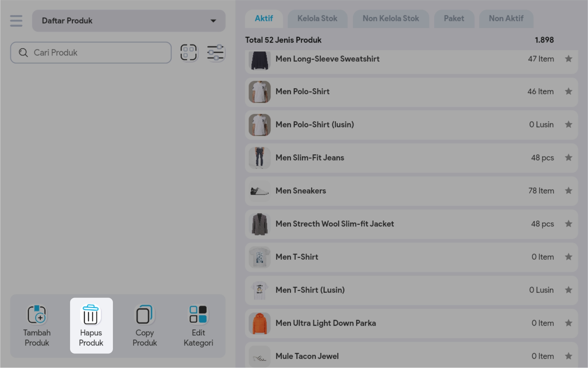
Task: Switch to the Non Kelola Stok tab
Action: click(x=390, y=19)
